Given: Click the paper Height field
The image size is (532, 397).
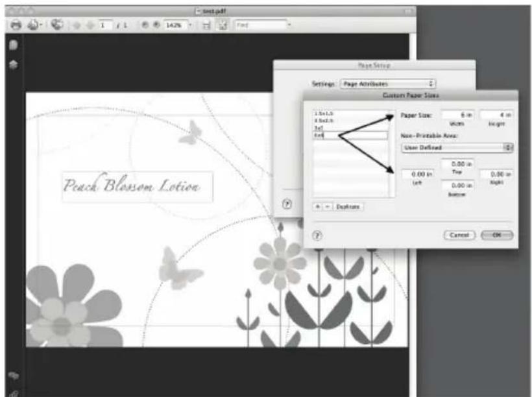Looking at the screenshot, I should [x=496, y=115].
